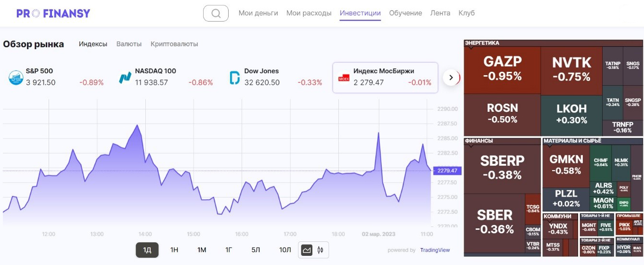Image resolution: width=644 pixels, height=265 pixels.
Task: Click the Pro Finansy logo
Action: pos(53,13)
